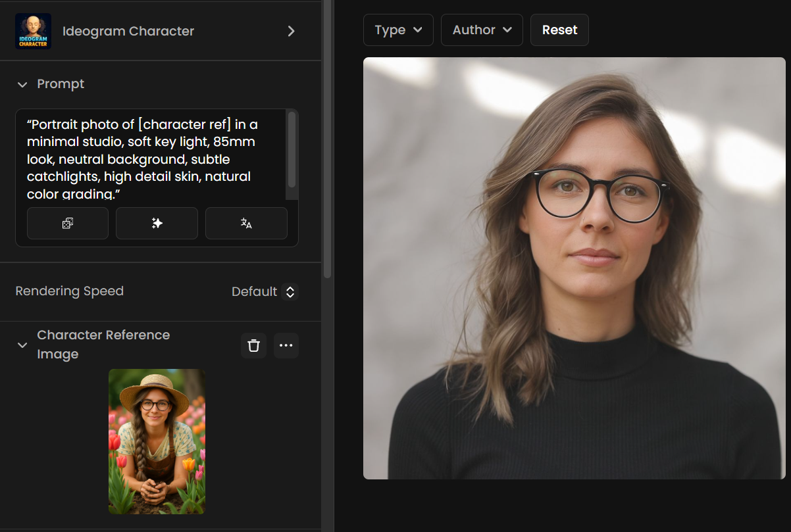The width and height of the screenshot is (791, 532).
Task: Open the Author filter dropdown
Action: pyautogui.click(x=482, y=30)
